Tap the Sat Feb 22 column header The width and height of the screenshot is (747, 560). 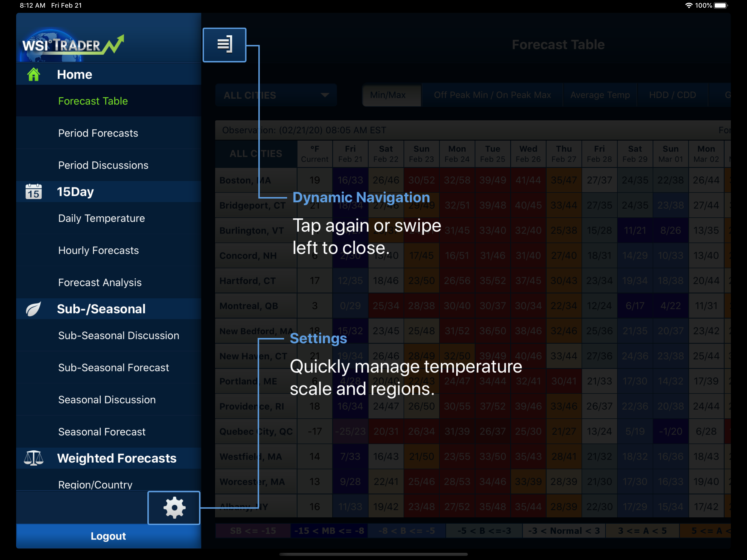(386, 154)
